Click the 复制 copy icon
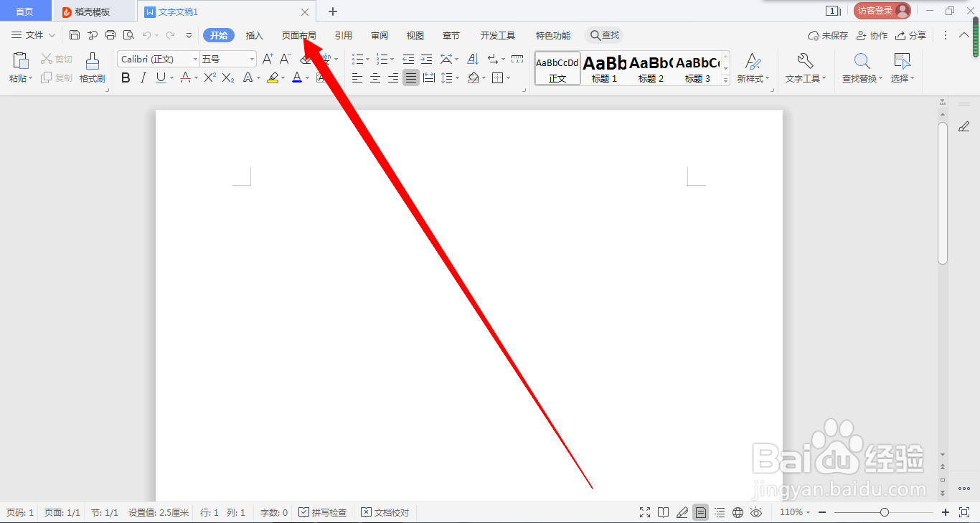Screen dimensions: 980x523 [x=47, y=77]
